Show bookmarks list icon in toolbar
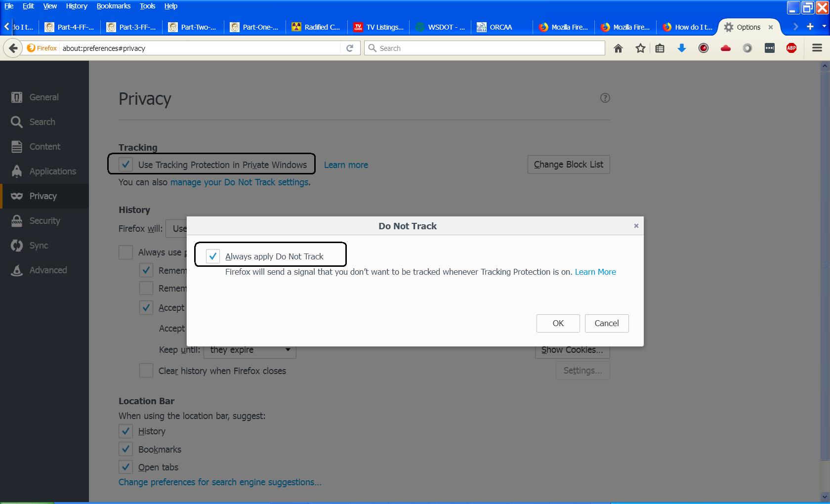Viewport: 830px width, 504px height. click(660, 48)
